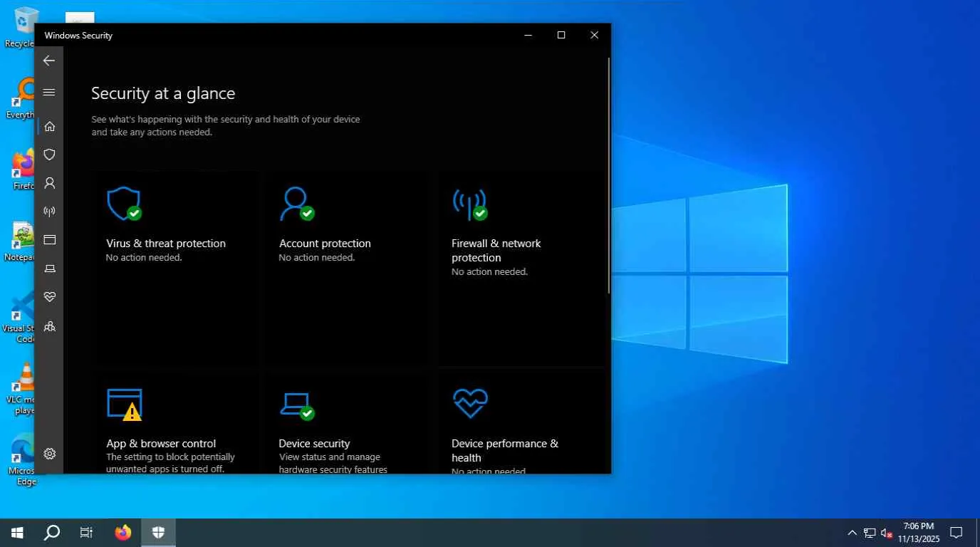980x547 pixels.
Task: Open the Firewall & network protection title
Action: (496, 251)
